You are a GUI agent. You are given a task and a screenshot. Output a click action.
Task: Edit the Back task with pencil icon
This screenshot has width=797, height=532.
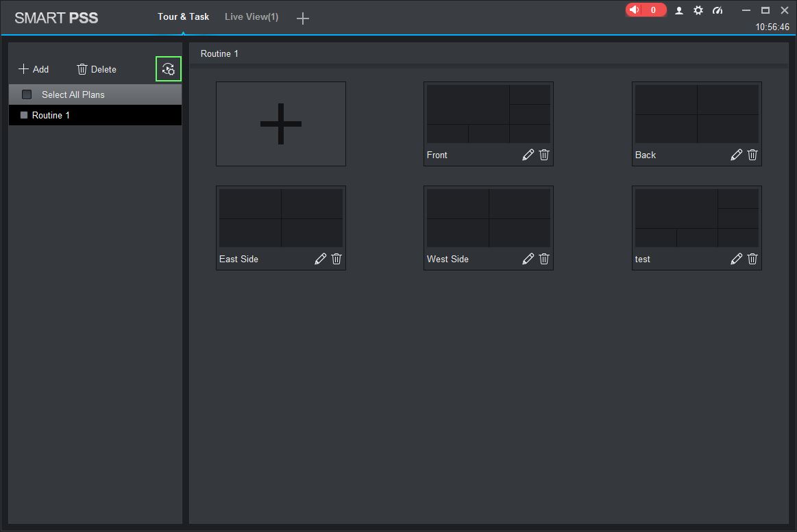pyautogui.click(x=736, y=155)
